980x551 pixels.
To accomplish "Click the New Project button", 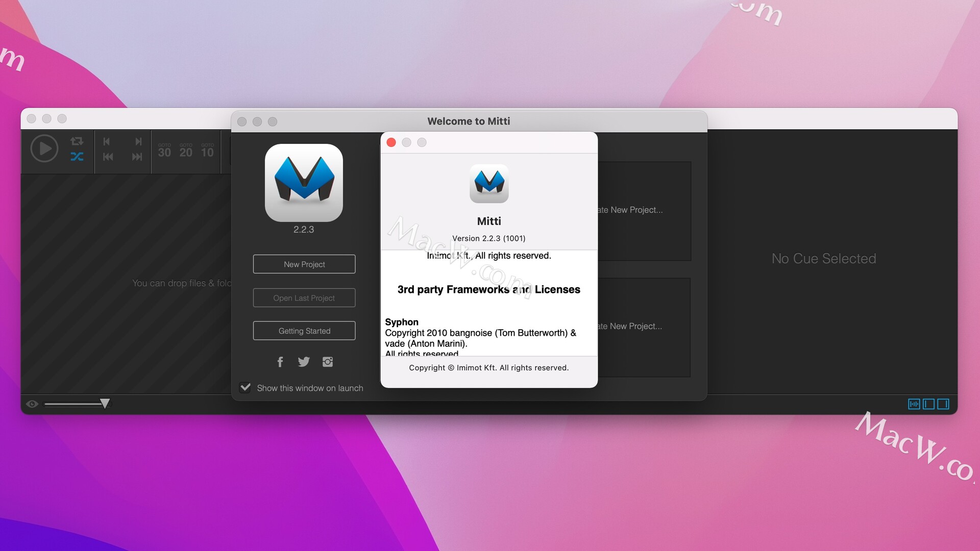I will (304, 264).
